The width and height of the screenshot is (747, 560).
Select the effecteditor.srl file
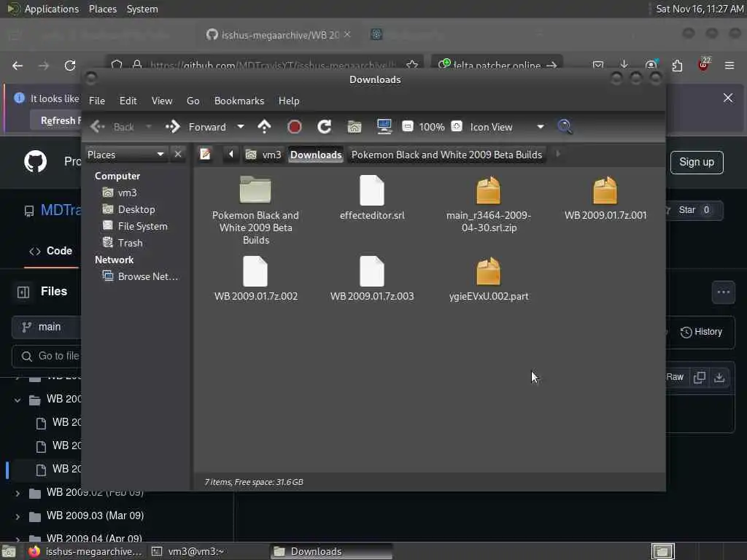372,198
